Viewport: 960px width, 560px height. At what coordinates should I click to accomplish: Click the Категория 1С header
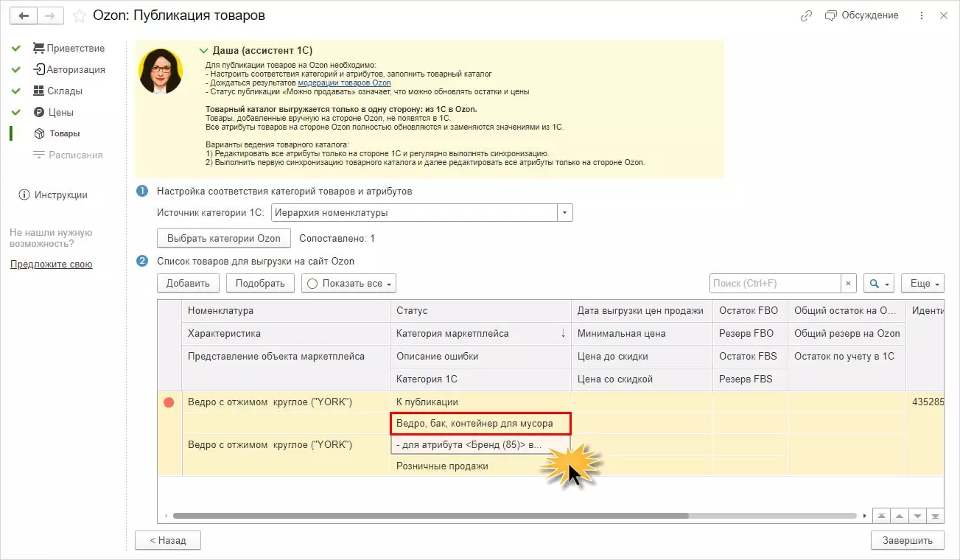(x=480, y=379)
